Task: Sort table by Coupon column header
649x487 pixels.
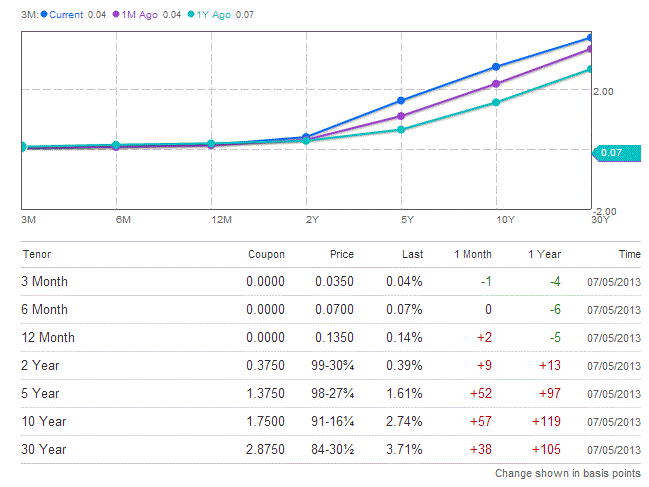Action: pos(266,254)
